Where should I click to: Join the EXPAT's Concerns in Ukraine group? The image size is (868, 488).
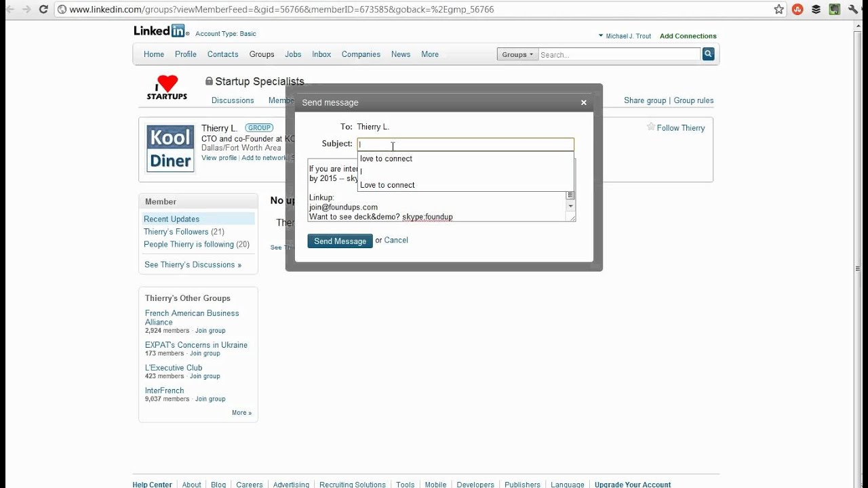tap(205, 354)
